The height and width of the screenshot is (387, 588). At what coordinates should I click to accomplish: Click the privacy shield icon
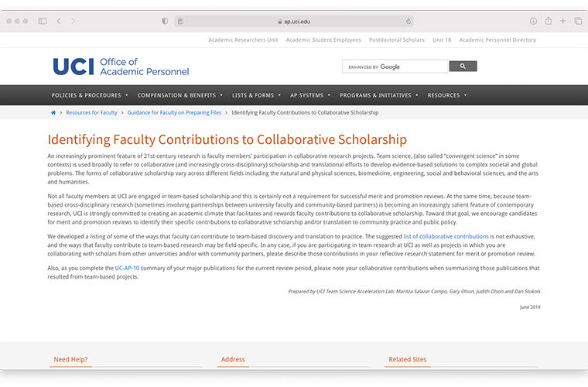(165, 21)
